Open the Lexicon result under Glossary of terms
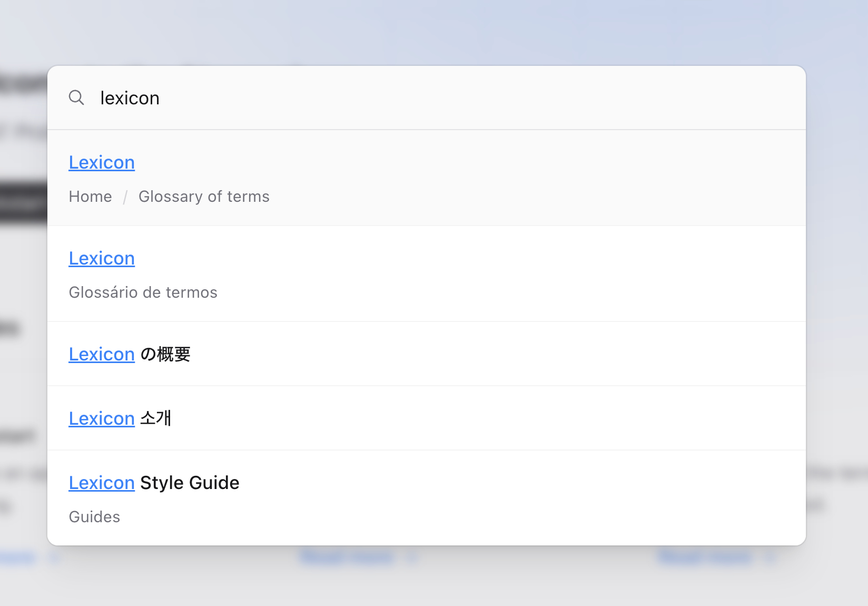 point(102,163)
